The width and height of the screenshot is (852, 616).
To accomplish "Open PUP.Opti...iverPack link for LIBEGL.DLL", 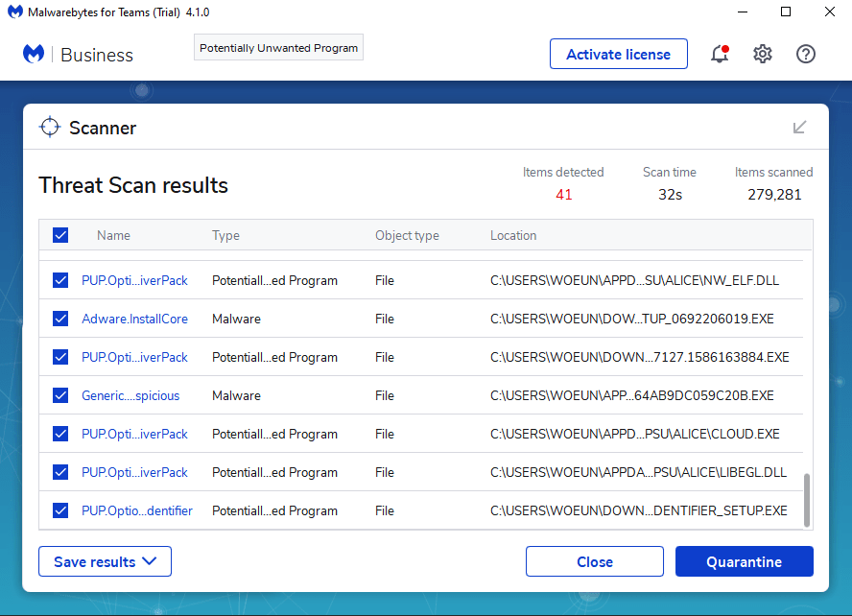I will click(x=134, y=473).
